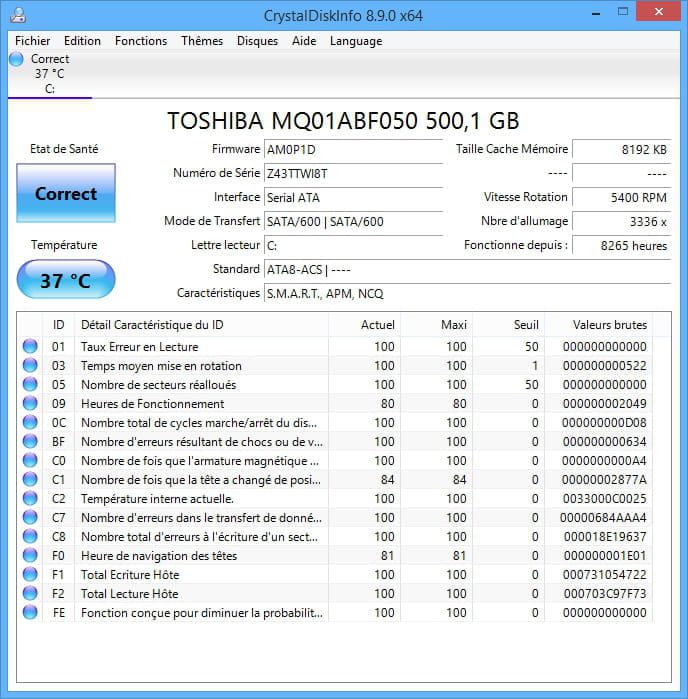688x699 pixels.
Task: Open the Thèmes menu
Action: click(202, 41)
